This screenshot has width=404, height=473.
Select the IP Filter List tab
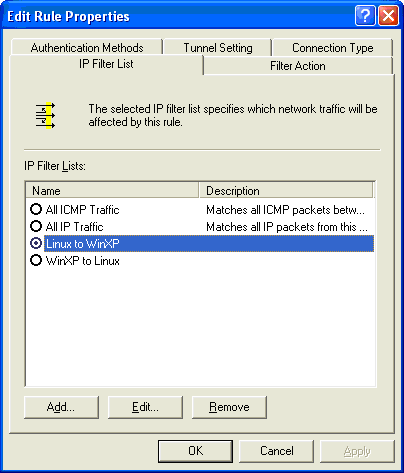pyautogui.click(x=106, y=64)
